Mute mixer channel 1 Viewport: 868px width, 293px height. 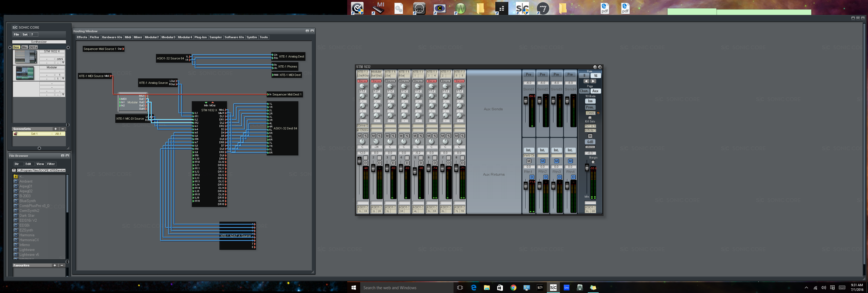[x=359, y=136]
